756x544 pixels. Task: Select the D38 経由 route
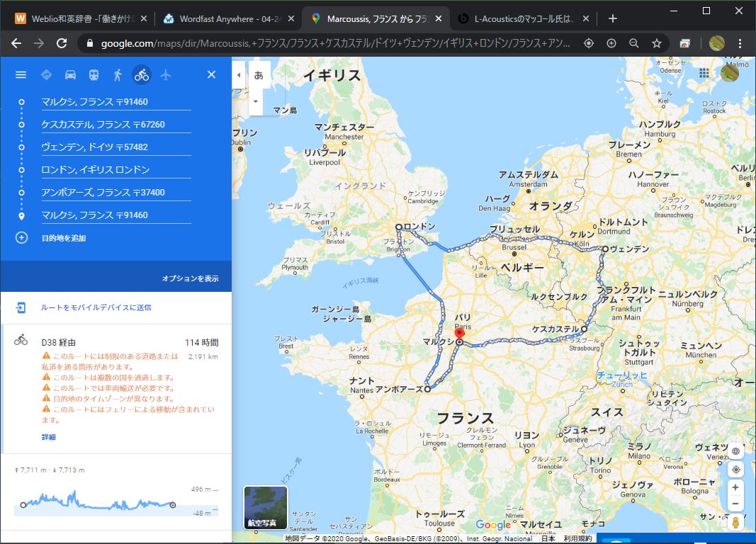[x=116, y=388]
